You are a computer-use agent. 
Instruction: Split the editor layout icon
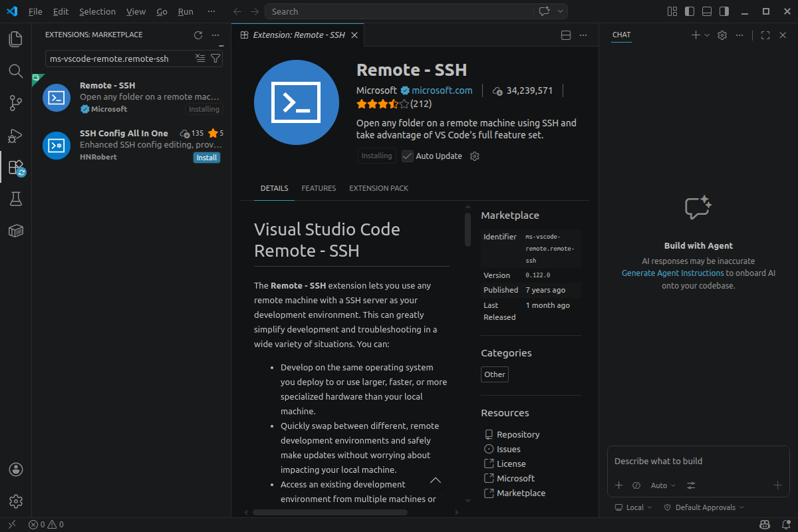(x=566, y=35)
